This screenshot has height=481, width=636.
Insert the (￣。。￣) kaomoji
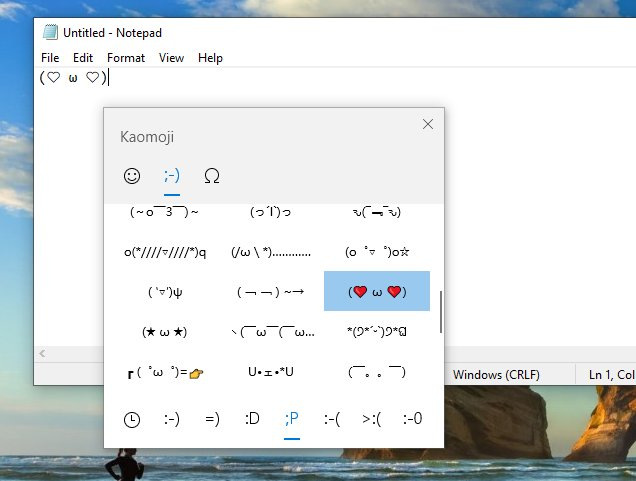(x=377, y=371)
